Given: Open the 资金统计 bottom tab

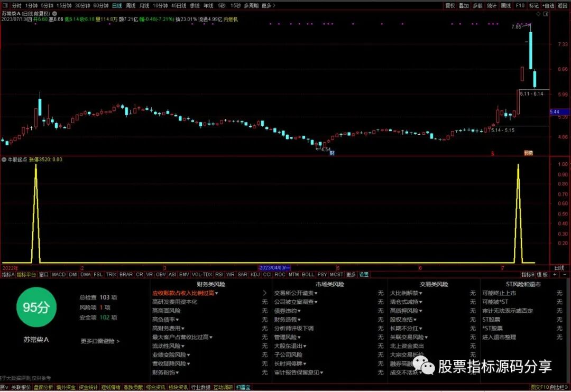Looking at the screenshot, I should (x=88, y=387).
